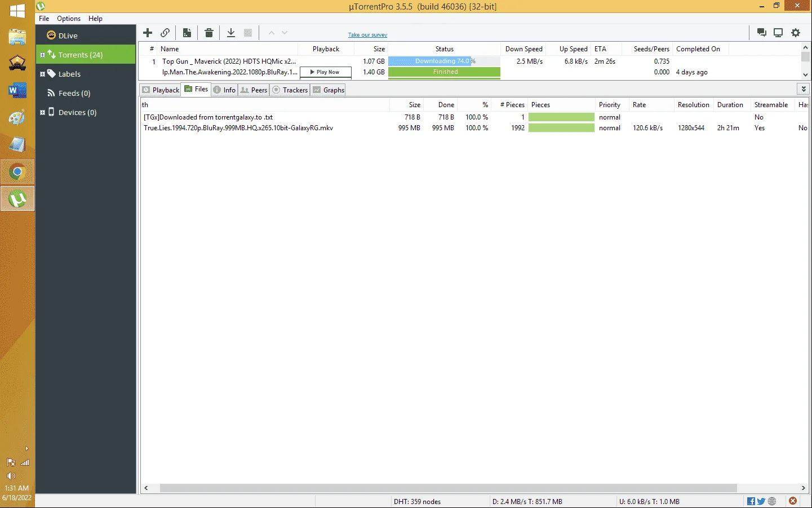Expand the Labels tree node
Screen dimensions: 812x508
(x=42, y=74)
